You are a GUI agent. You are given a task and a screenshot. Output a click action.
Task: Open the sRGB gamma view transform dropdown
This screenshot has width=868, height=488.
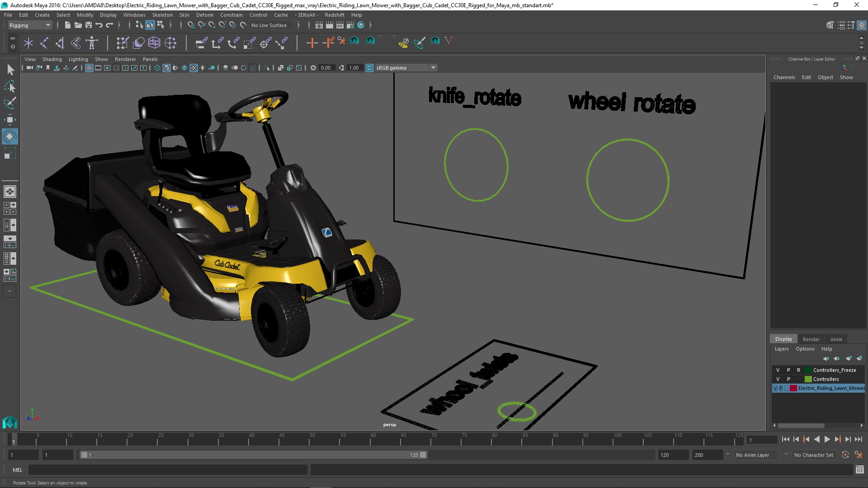pyautogui.click(x=433, y=68)
